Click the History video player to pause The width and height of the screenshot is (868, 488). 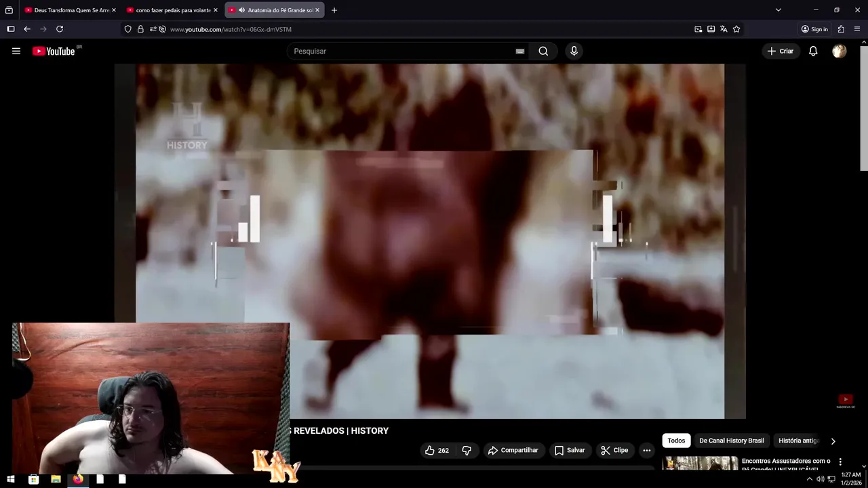tap(430, 241)
